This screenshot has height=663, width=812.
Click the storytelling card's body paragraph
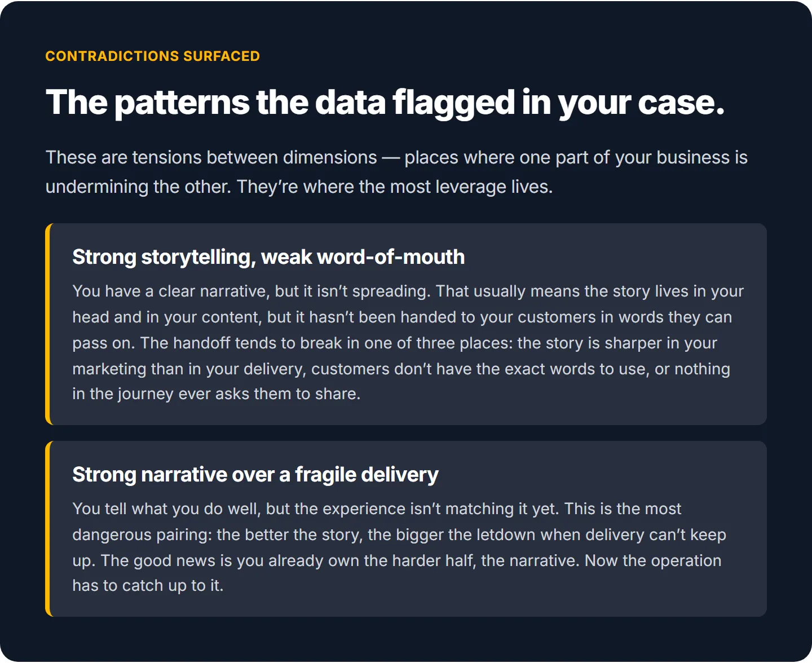[x=408, y=342]
